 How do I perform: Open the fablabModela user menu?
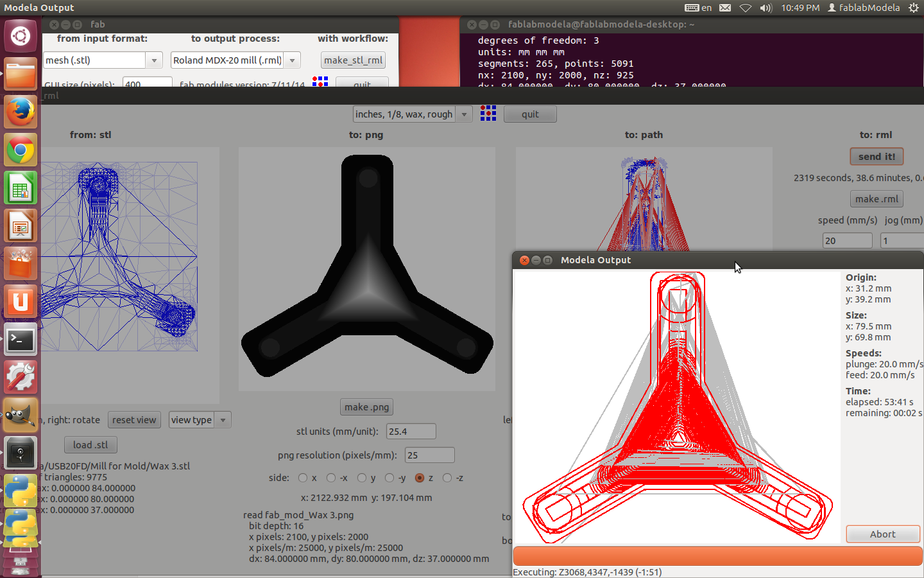pyautogui.click(x=864, y=8)
